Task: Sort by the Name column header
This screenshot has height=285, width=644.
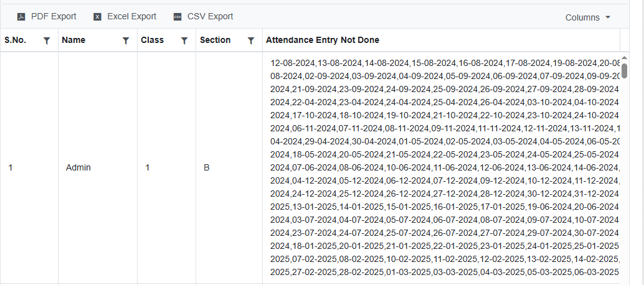Action: point(73,40)
